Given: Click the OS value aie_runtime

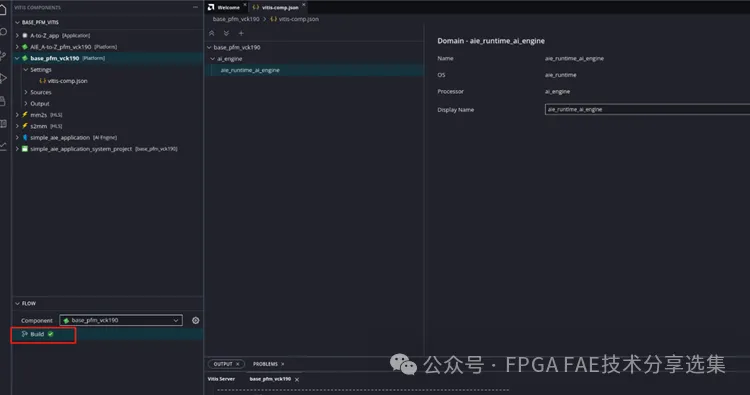Looking at the screenshot, I should click(561, 75).
